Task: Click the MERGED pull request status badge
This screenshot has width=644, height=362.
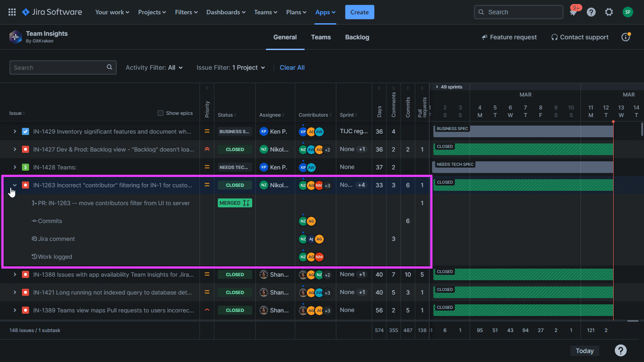Action: point(235,203)
